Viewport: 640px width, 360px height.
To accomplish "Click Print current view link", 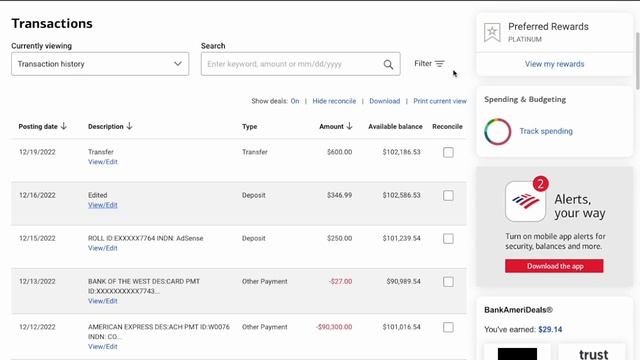I will [x=440, y=101].
